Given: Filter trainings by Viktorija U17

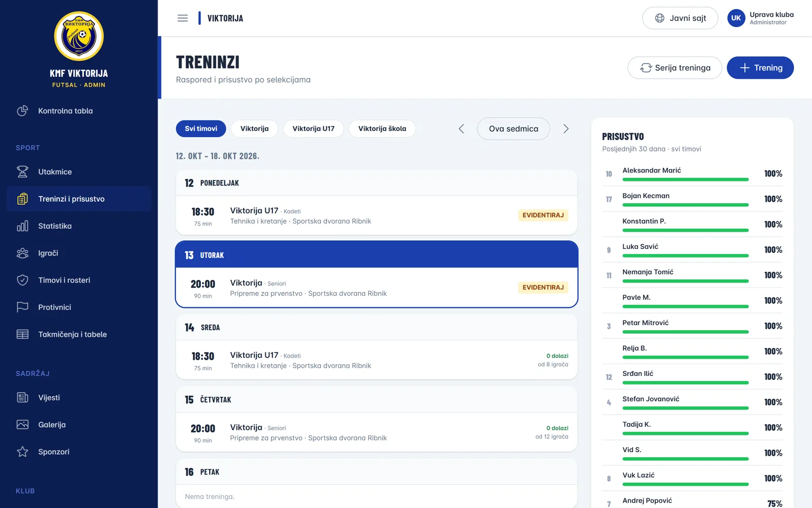Looking at the screenshot, I should pyautogui.click(x=314, y=129).
